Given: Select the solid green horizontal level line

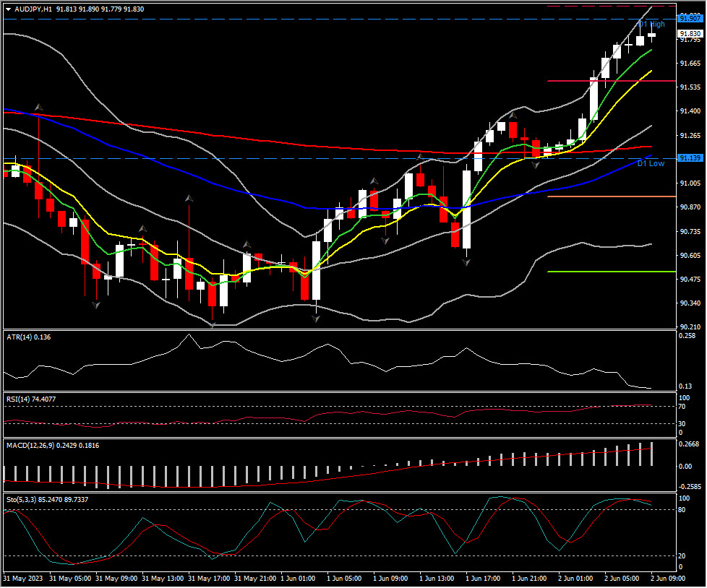Looking at the screenshot, I should (611, 272).
